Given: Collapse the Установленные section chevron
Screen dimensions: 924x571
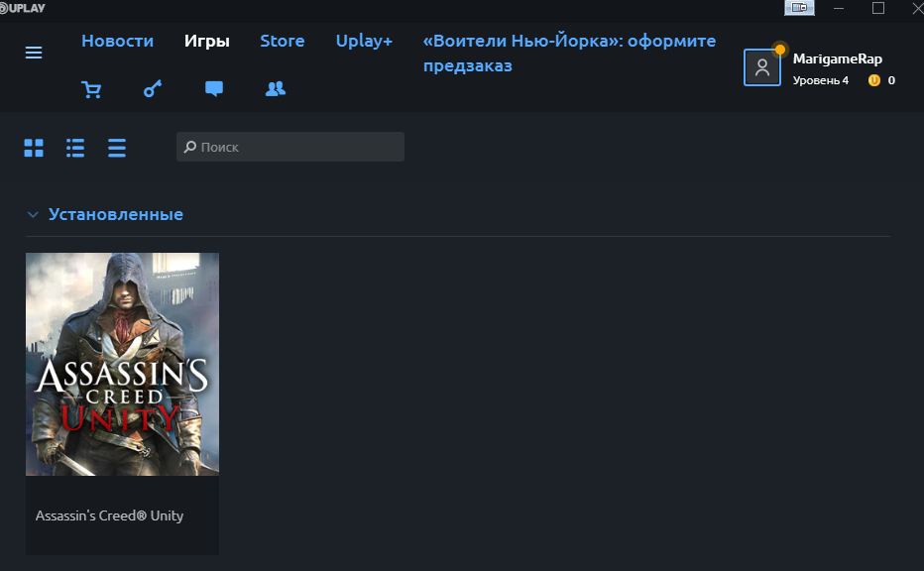Looking at the screenshot, I should (33, 214).
